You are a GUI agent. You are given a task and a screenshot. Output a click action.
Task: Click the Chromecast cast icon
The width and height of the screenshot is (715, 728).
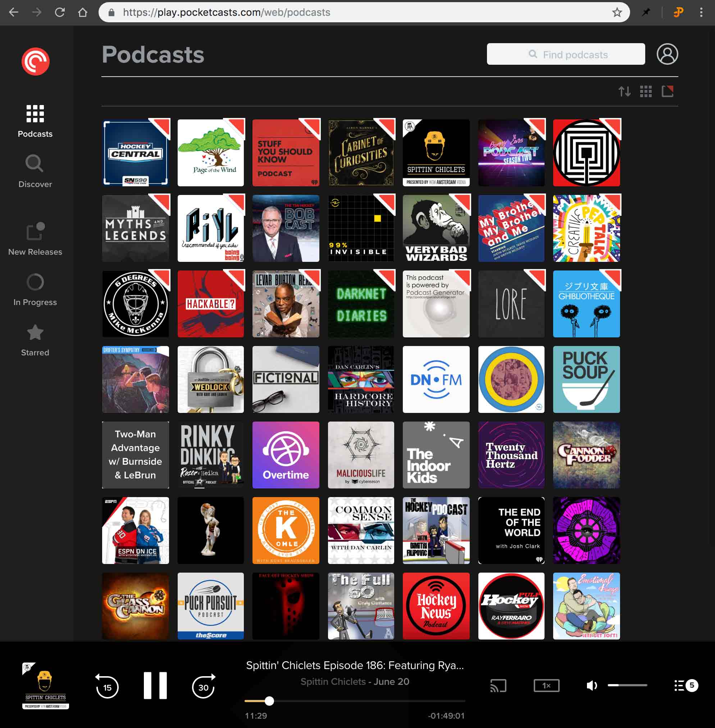pos(498,686)
